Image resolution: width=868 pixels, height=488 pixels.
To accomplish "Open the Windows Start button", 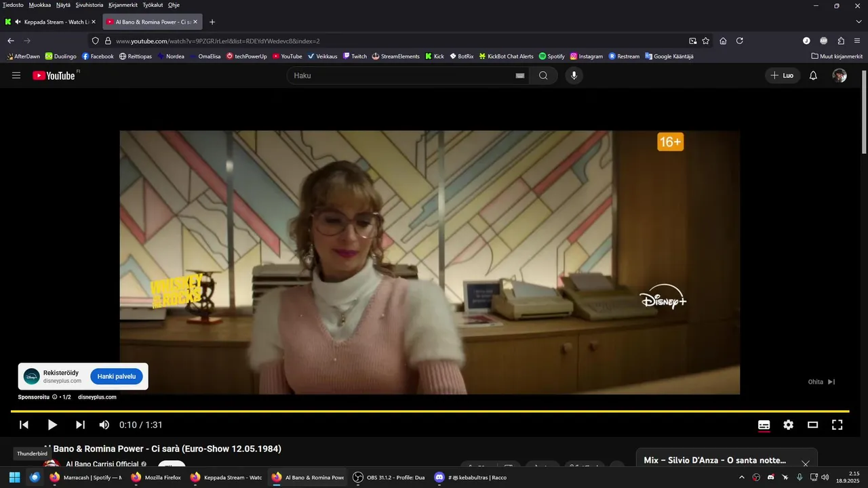I will (14, 477).
